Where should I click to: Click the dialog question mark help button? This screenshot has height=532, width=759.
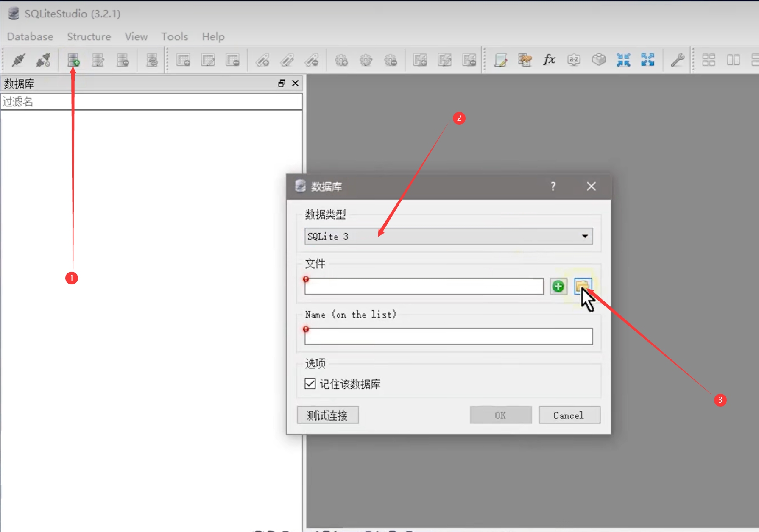(x=553, y=186)
